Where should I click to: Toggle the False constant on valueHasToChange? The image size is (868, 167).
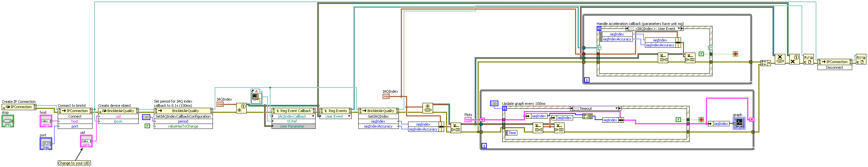pos(147,126)
